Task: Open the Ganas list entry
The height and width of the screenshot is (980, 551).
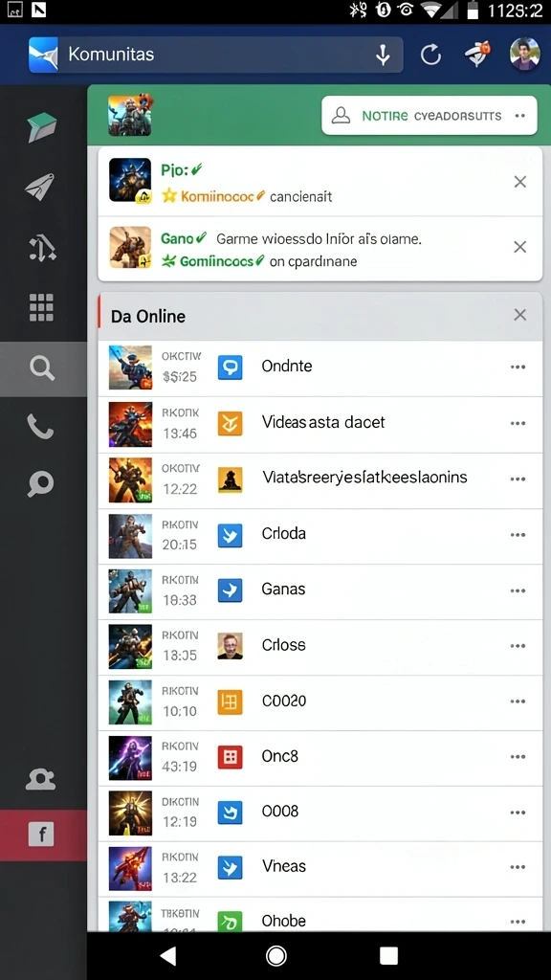Action: [x=320, y=590]
